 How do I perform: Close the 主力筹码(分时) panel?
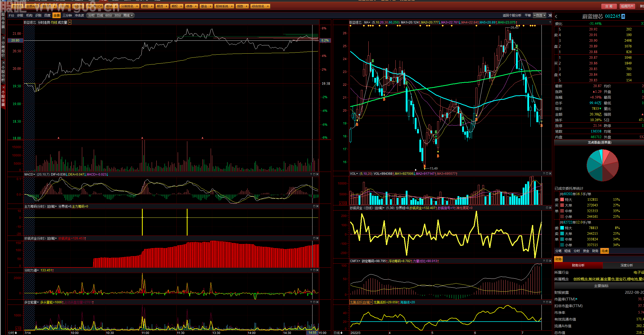(317, 206)
